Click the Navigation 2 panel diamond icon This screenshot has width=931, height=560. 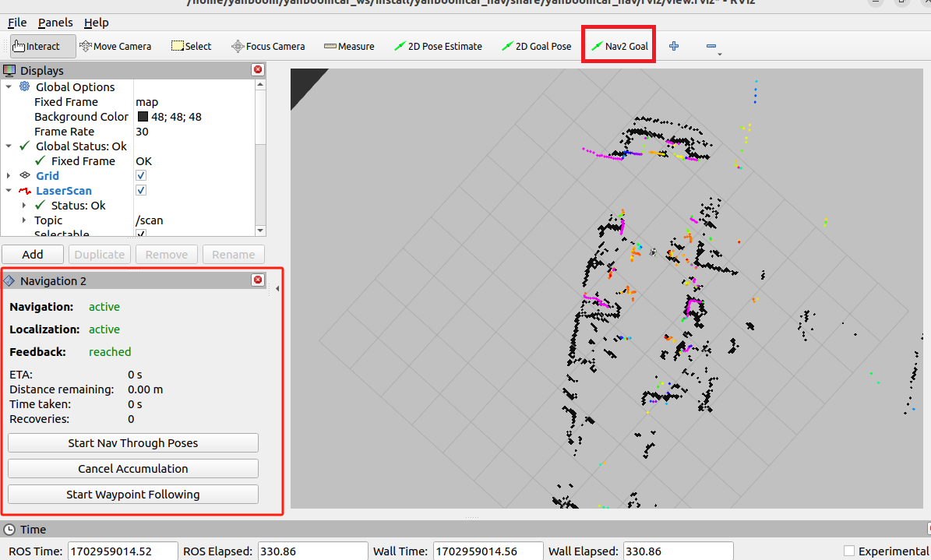9,280
